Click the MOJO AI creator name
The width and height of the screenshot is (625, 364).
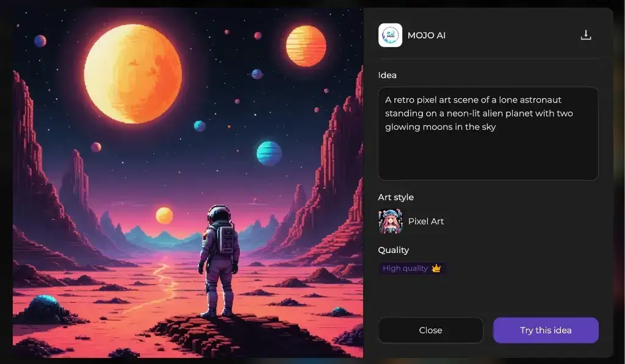427,35
